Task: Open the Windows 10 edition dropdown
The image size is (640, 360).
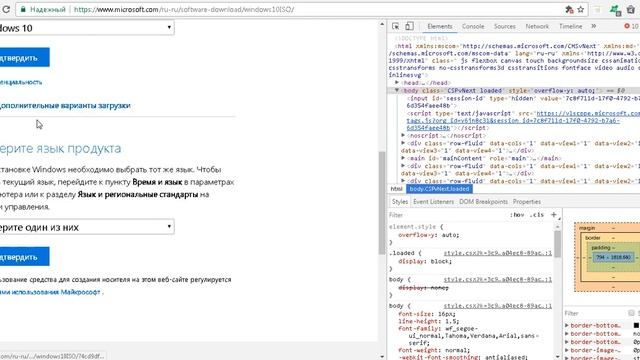Action: pyautogui.click(x=86, y=28)
